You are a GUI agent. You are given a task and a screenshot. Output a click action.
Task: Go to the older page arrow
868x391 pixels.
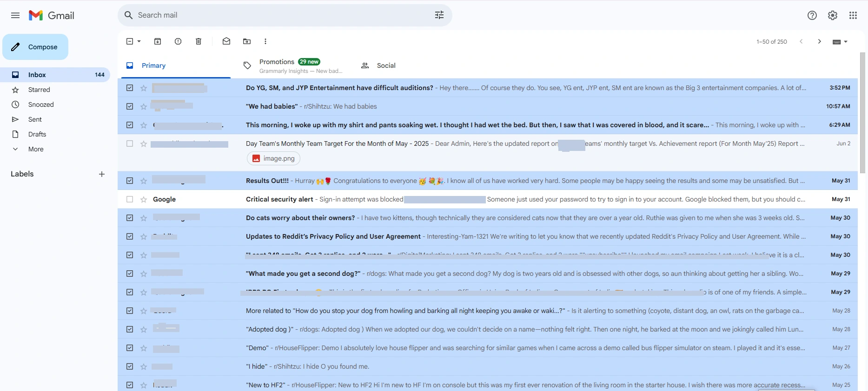(x=820, y=41)
